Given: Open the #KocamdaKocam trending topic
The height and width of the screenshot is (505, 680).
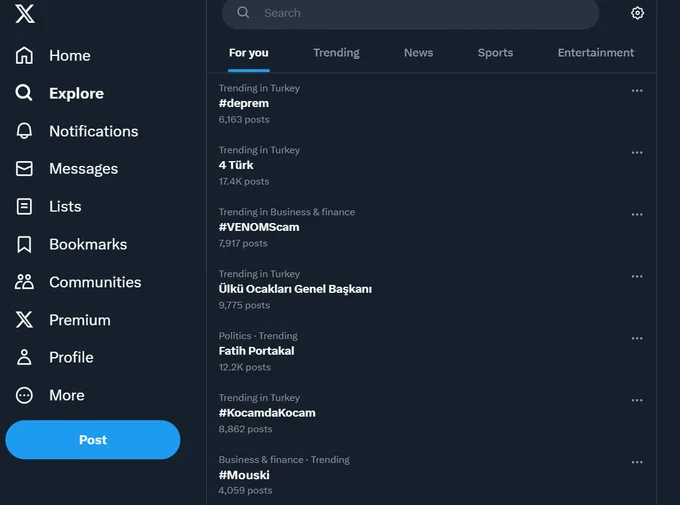Looking at the screenshot, I should 432,413.
